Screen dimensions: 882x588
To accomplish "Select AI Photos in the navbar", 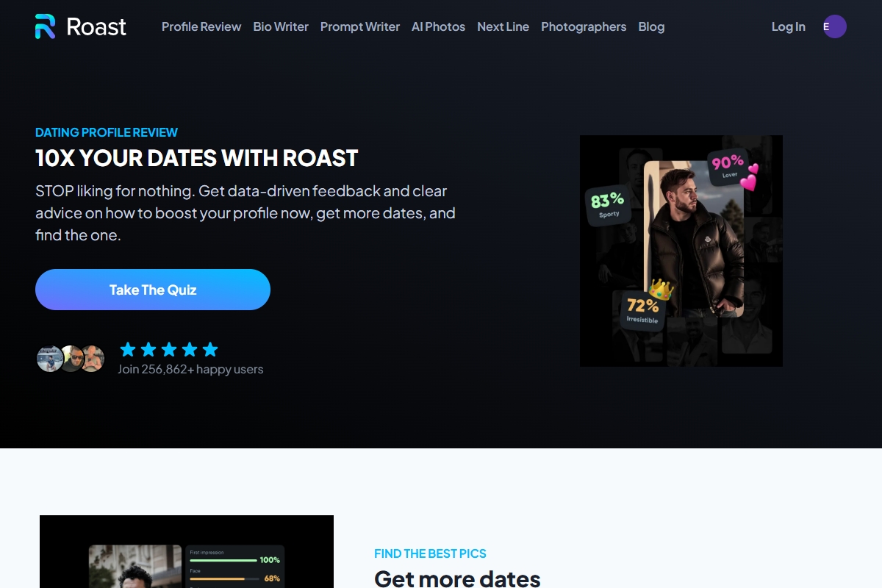I will (x=438, y=26).
